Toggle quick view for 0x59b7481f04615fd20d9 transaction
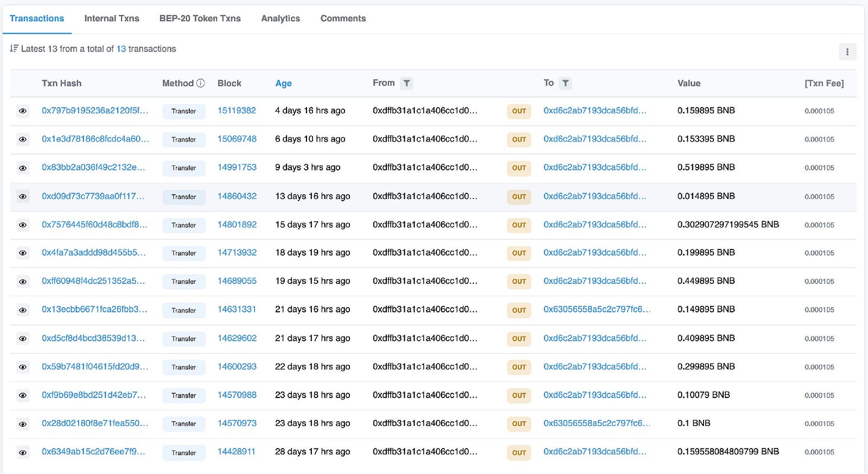 point(23,367)
